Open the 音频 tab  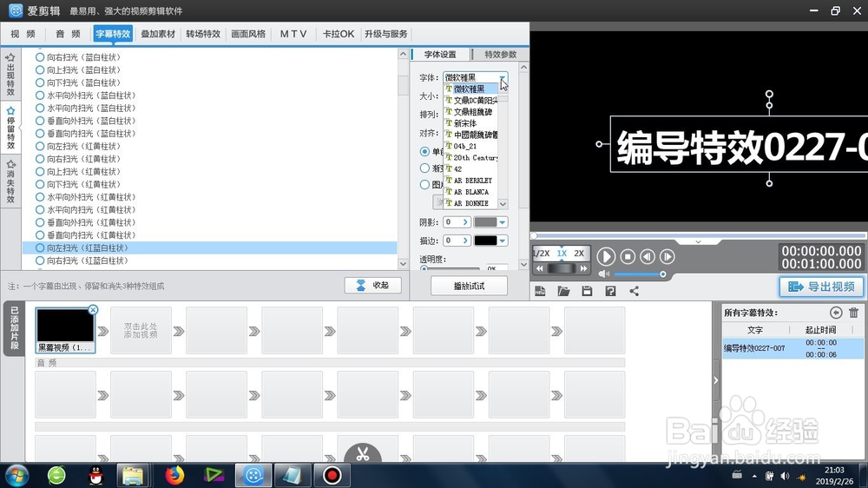(x=68, y=35)
